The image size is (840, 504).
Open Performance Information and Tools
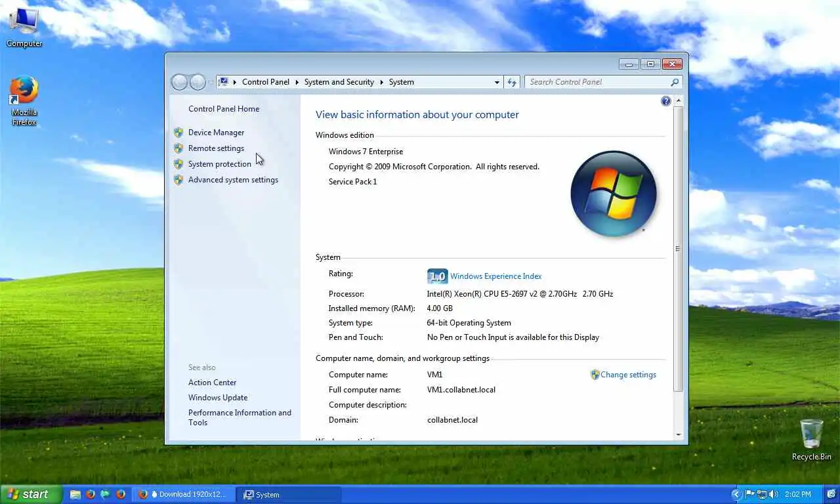click(x=240, y=417)
